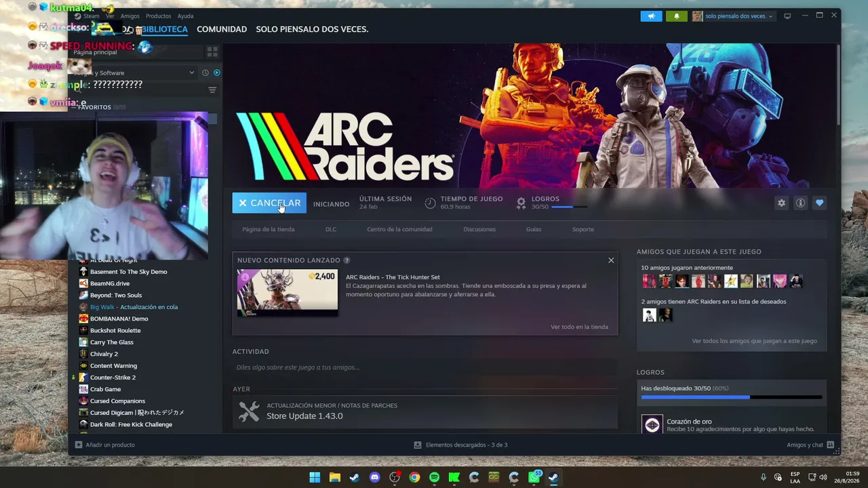Open the Amigos menu
868x488 pixels.
pyautogui.click(x=130, y=16)
